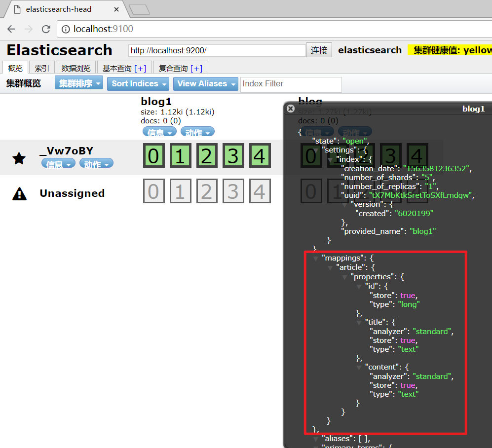Open 动作 menu for node _Vw7oBY
Image resolution: width=492 pixels, height=448 pixels.
tap(96, 164)
